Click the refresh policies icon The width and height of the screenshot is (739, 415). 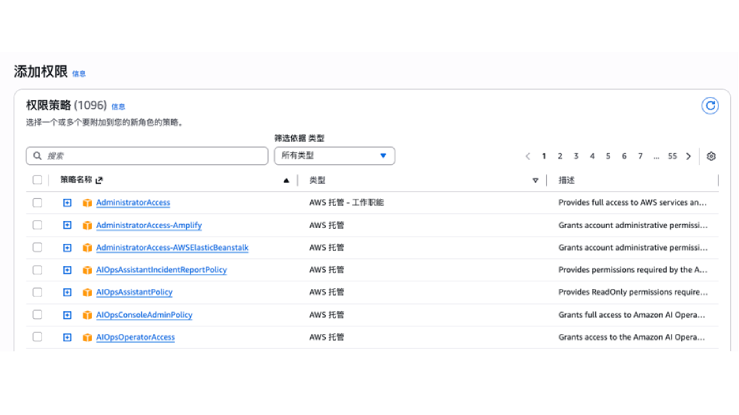[710, 106]
